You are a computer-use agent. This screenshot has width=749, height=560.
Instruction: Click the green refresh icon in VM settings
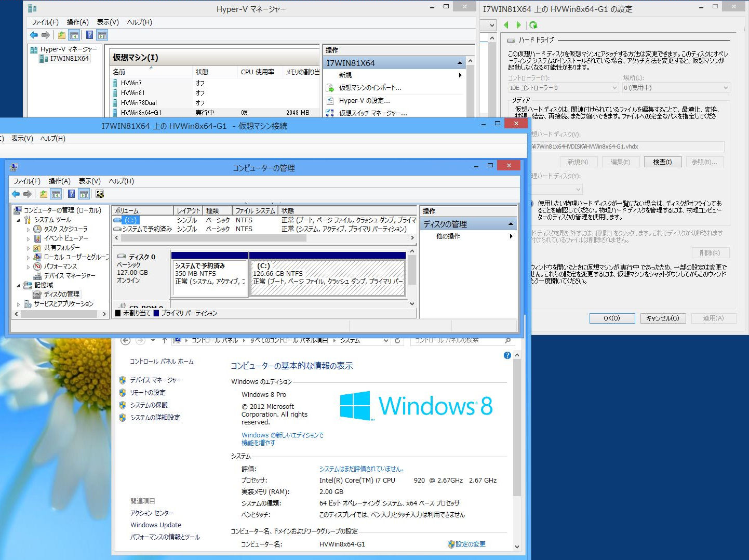[x=533, y=25]
